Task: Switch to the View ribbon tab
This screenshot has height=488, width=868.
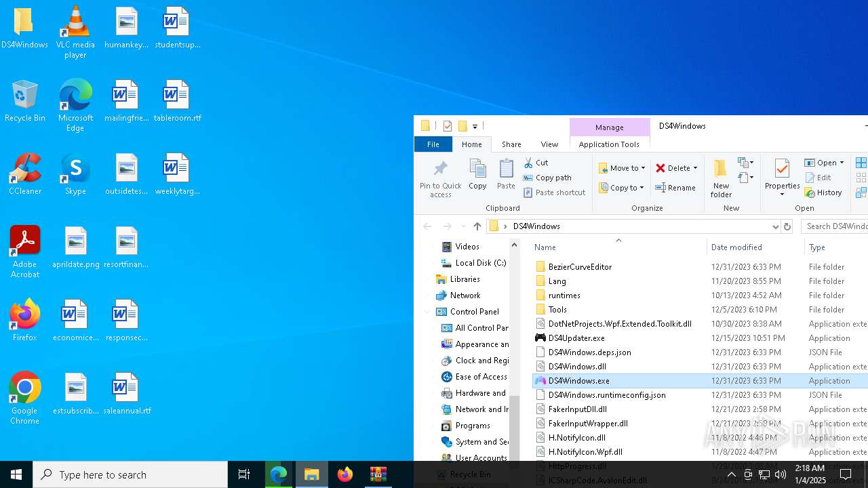Action: (549, 144)
